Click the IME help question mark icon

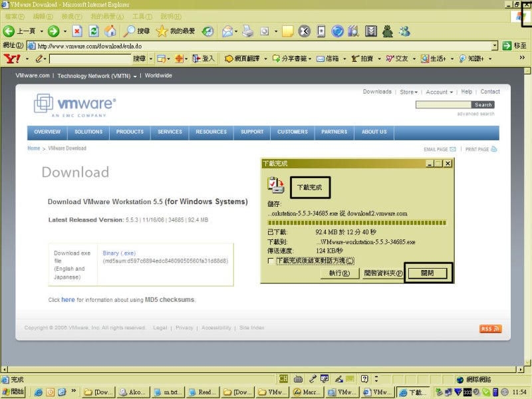364,378
